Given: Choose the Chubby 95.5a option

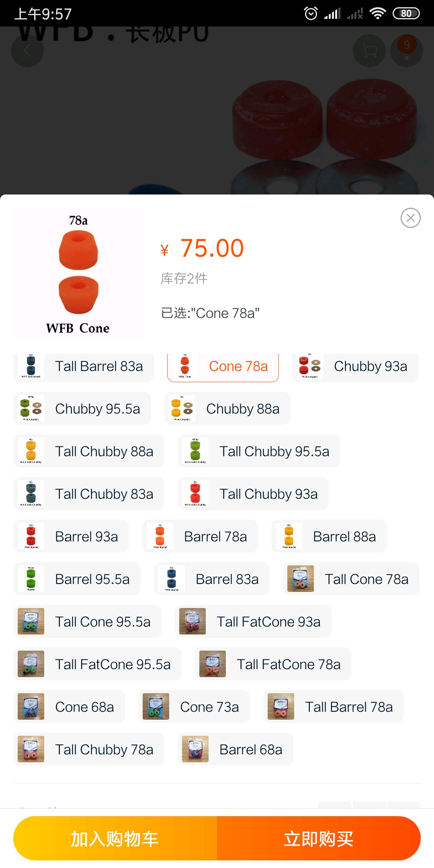Looking at the screenshot, I should 82,409.
